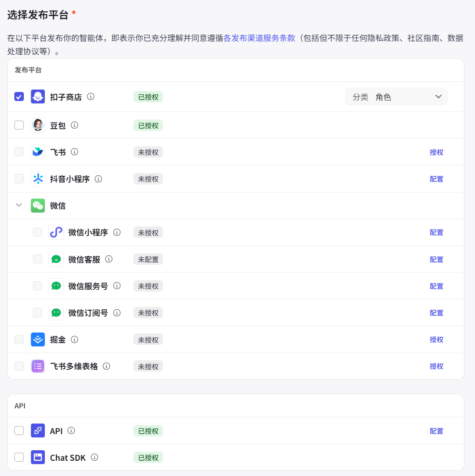Open info tooltip next to 微信服务号
This screenshot has height=476, width=475.
(117, 286)
